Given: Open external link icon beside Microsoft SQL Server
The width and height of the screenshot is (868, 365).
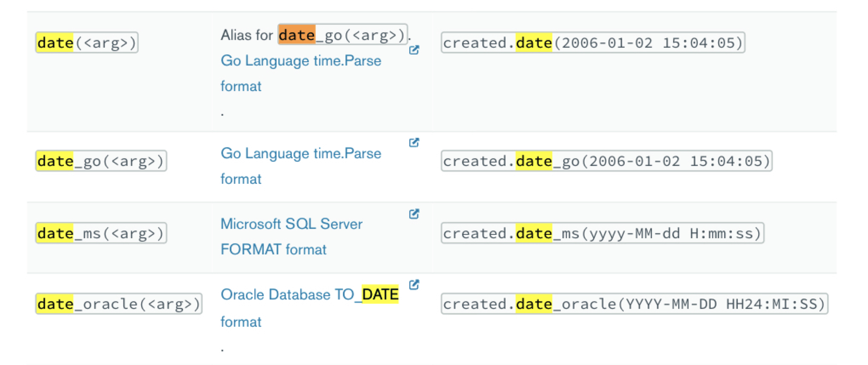Looking at the screenshot, I should pos(414,214).
